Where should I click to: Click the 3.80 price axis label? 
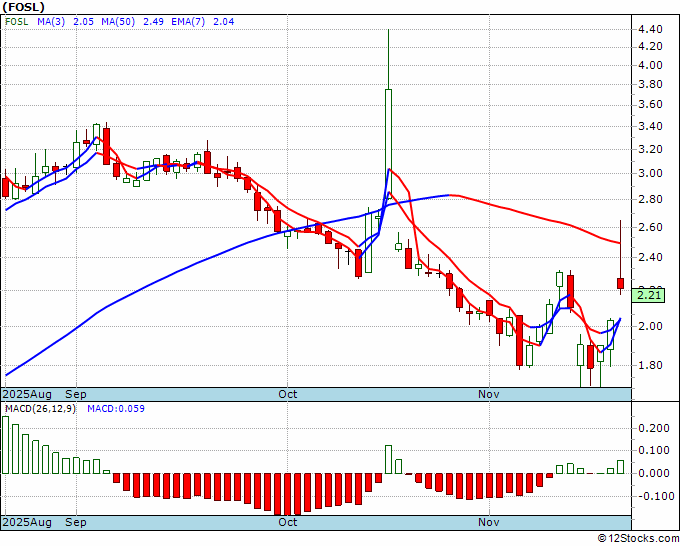point(650,85)
